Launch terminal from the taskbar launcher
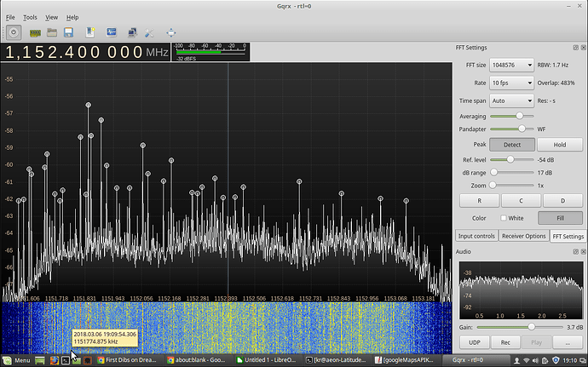The height and width of the screenshot is (367, 588). pos(66,361)
